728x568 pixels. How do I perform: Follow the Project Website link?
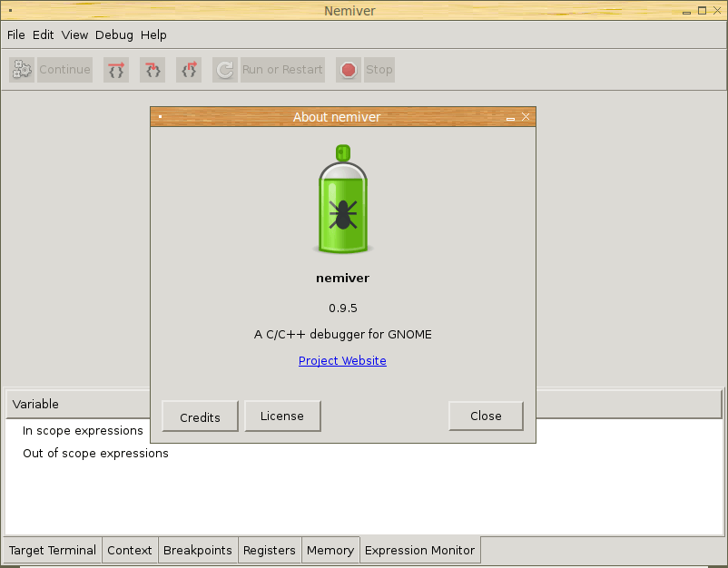pos(342,360)
